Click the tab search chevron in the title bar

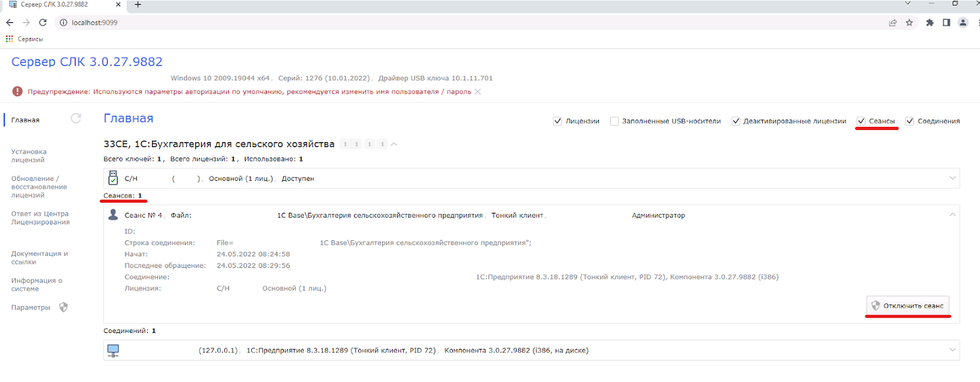[x=908, y=4]
